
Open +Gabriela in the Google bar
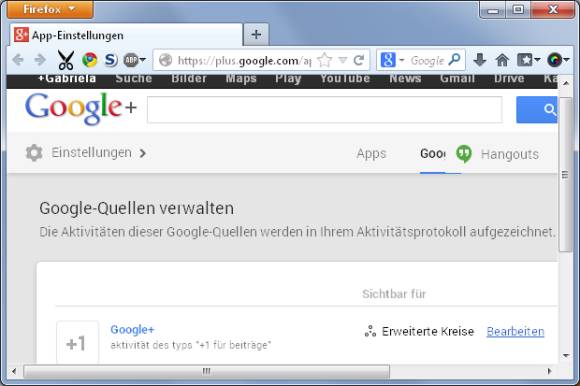(x=67, y=78)
